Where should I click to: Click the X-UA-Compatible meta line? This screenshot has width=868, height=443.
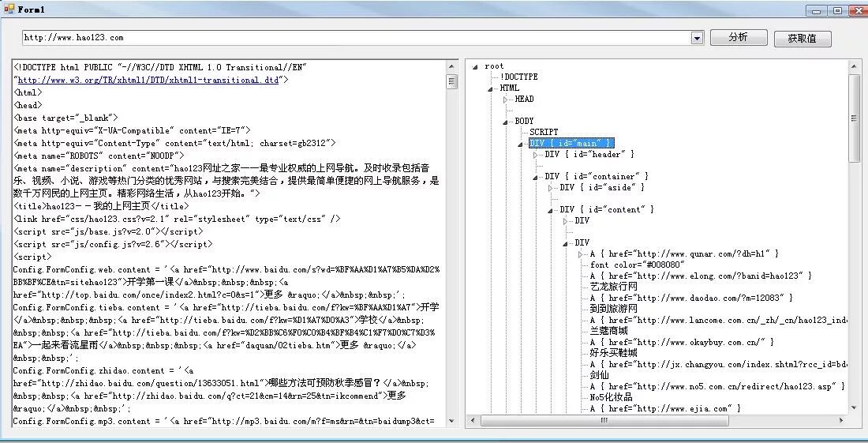tap(132, 130)
